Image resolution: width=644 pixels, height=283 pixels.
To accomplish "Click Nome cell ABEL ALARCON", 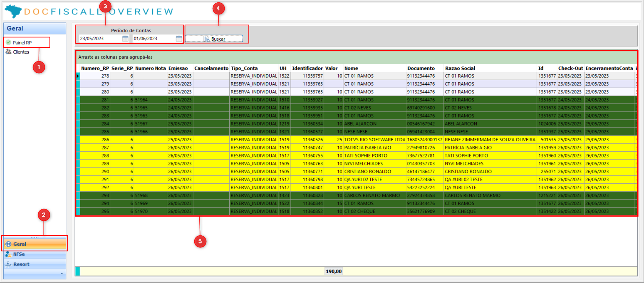I will [375, 124].
